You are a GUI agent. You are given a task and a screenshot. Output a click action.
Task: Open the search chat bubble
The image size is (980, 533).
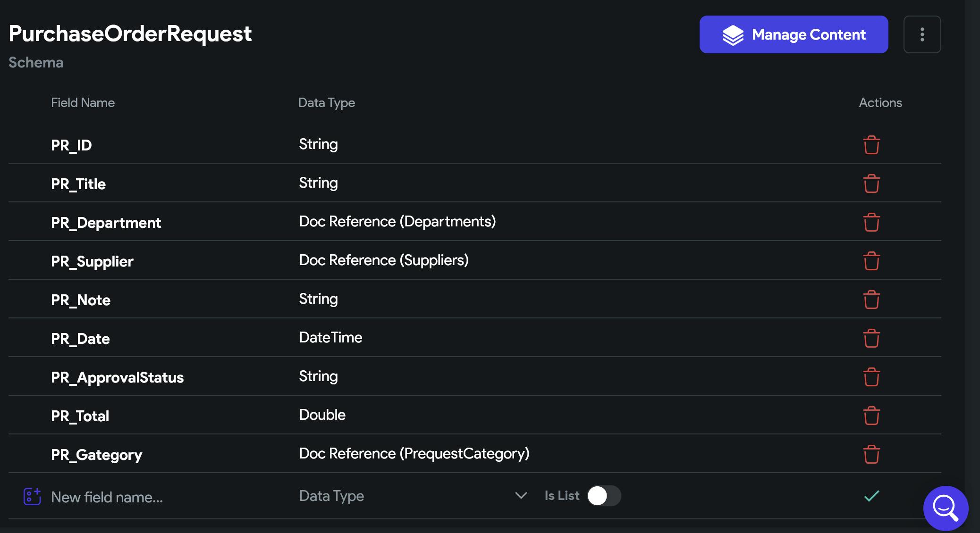pos(946,508)
